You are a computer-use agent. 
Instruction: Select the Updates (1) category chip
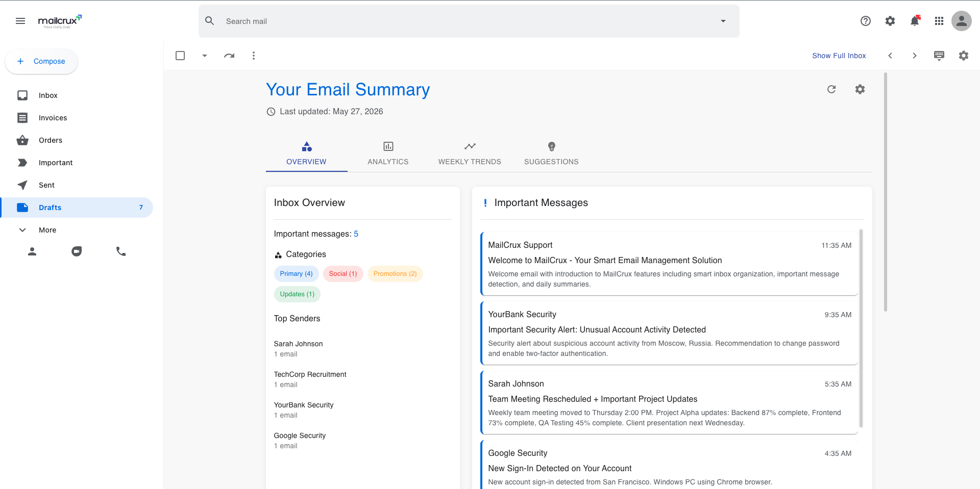tap(297, 294)
